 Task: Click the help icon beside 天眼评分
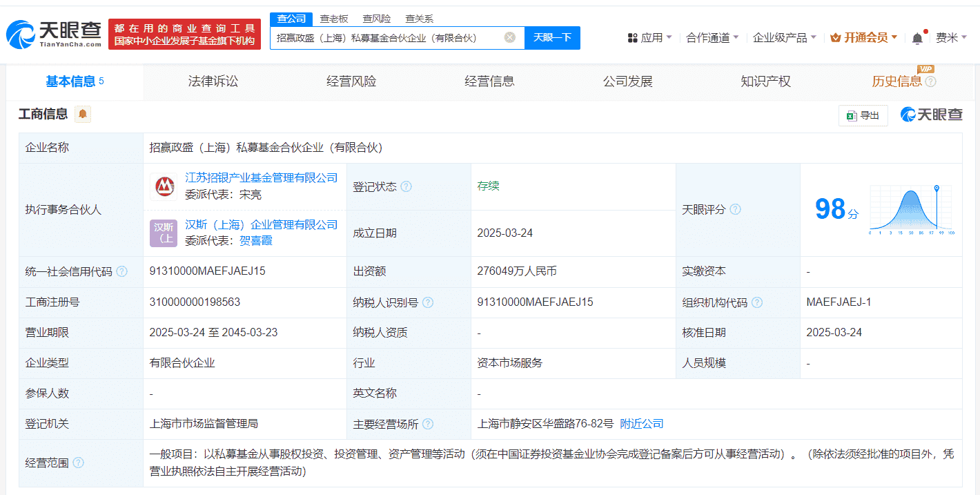click(736, 209)
